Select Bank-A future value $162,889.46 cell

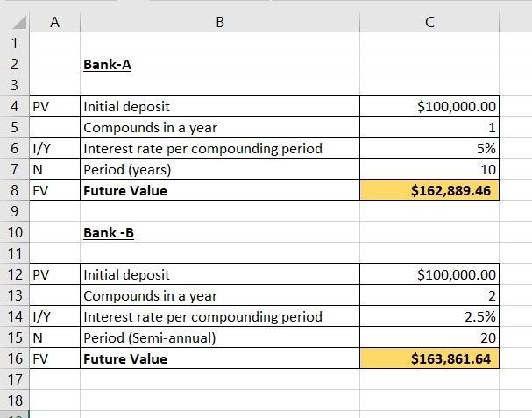click(x=429, y=190)
